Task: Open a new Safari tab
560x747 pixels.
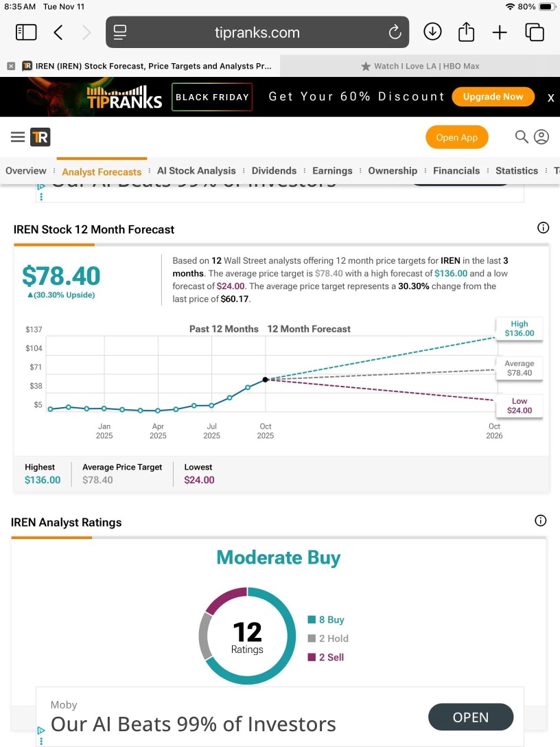Action: (x=500, y=32)
